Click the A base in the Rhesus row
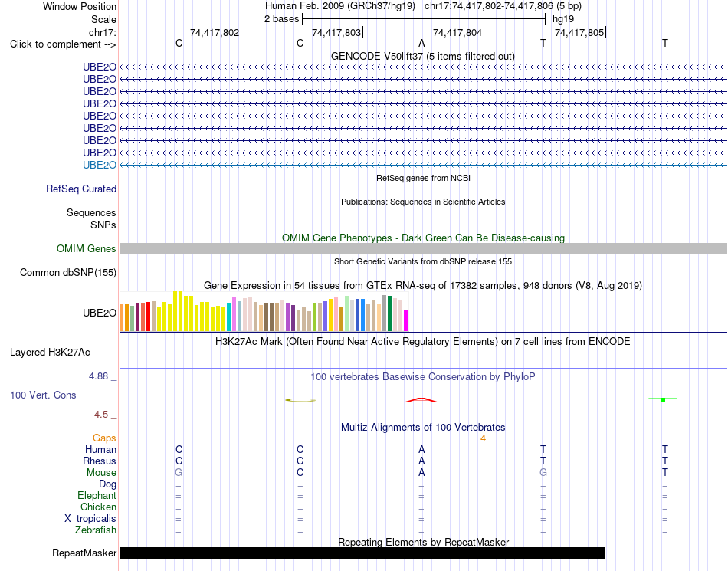The image size is (728, 571). [x=421, y=461]
